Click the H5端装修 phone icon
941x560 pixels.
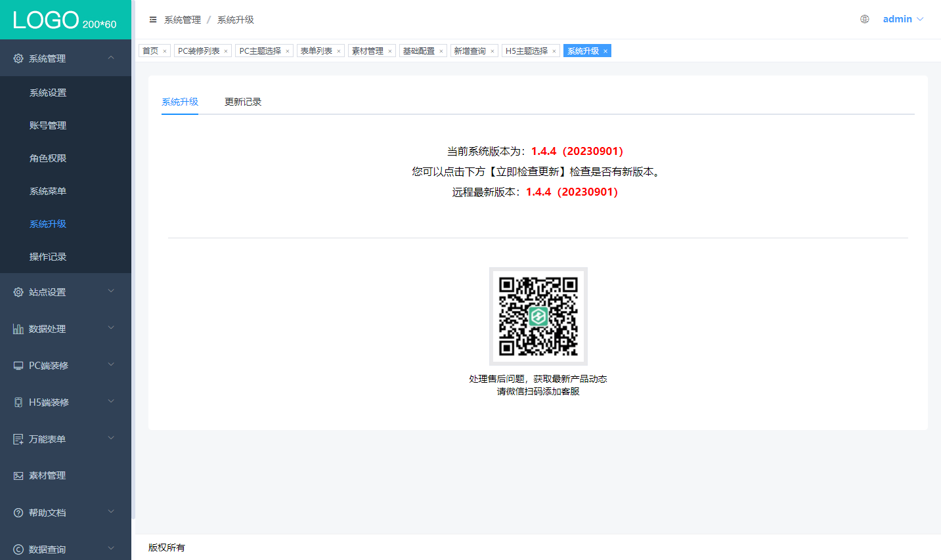[18, 402]
